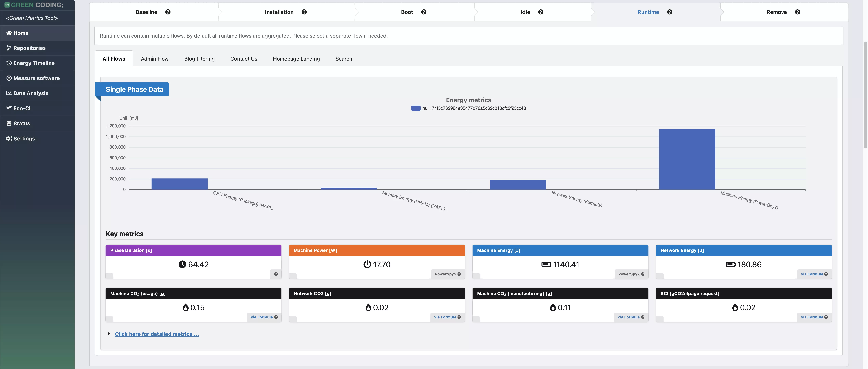The width and height of the screenshot is (868, 369).
Task: Switch to the Admin Flow tab
Action: coord(155,59)
